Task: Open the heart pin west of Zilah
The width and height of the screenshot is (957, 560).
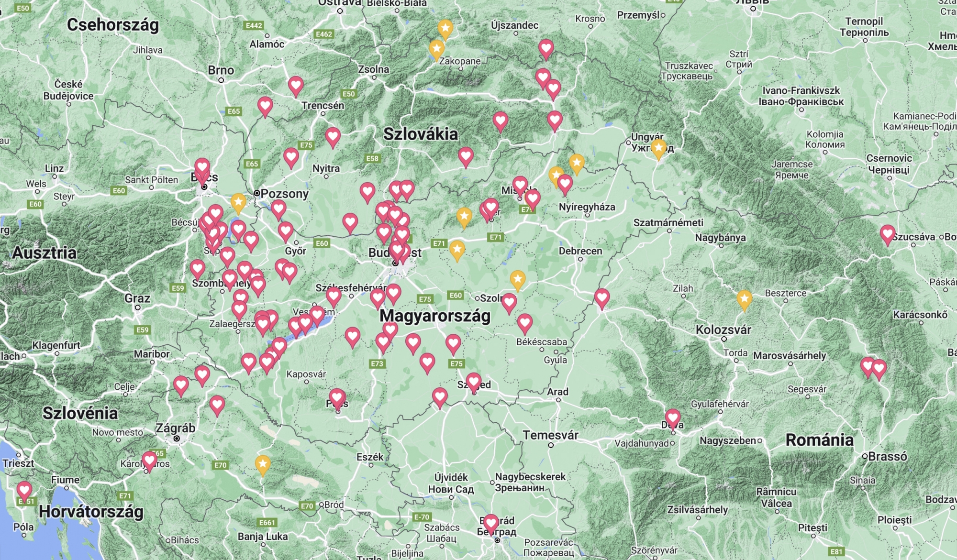Action: (602, 297)
